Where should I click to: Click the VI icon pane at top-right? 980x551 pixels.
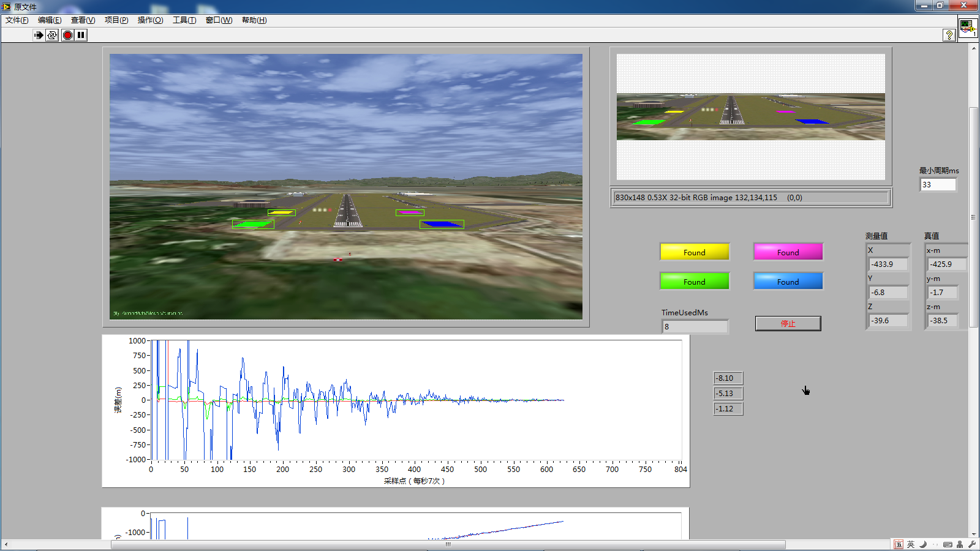pyautogui.click(x=968, y=28)
